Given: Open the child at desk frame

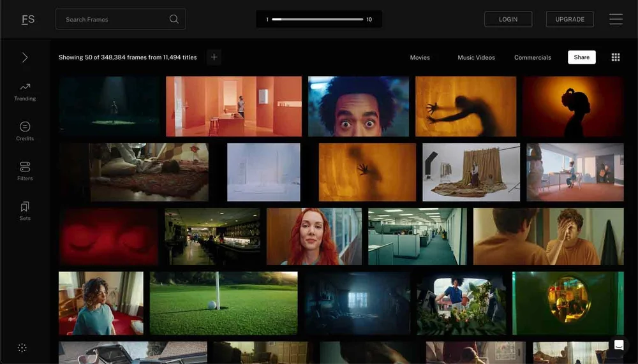Looking at the screenshot, I should 575,172.
